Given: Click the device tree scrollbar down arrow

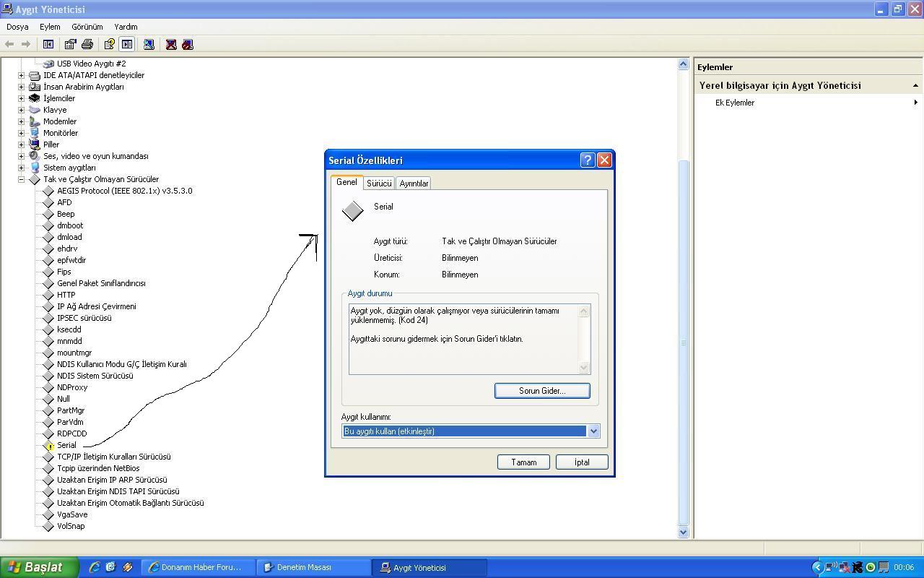Looking at the screenshot, I should [x=683, y=532].
